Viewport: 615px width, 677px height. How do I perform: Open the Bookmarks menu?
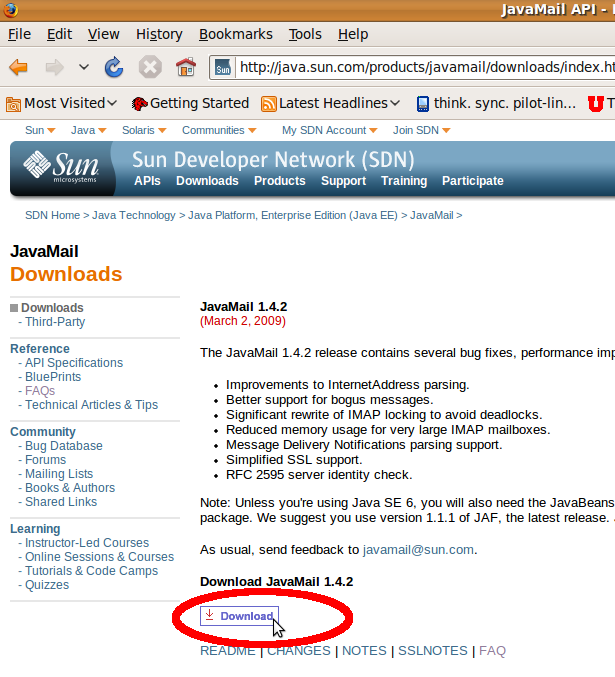pos(236,34)
